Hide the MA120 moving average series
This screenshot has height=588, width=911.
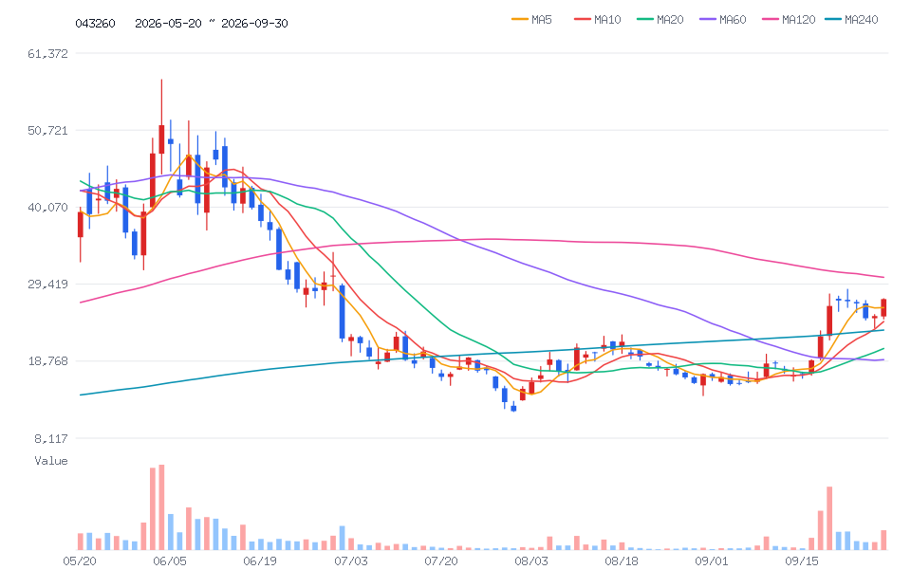coord(789,20)
